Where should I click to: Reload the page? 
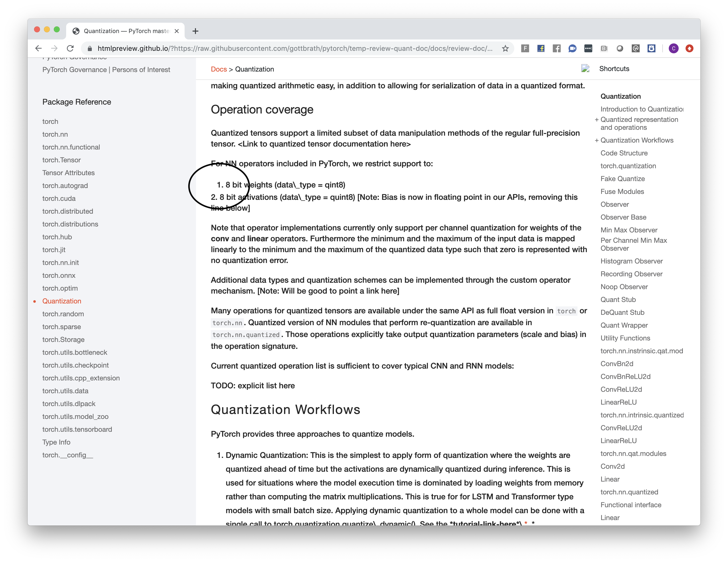tap(71, 48)
